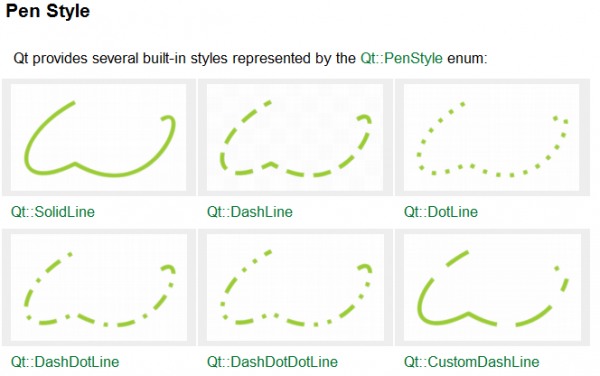
Task: Click the "Pen Style" section heading
Action: [x=48, y=11]
